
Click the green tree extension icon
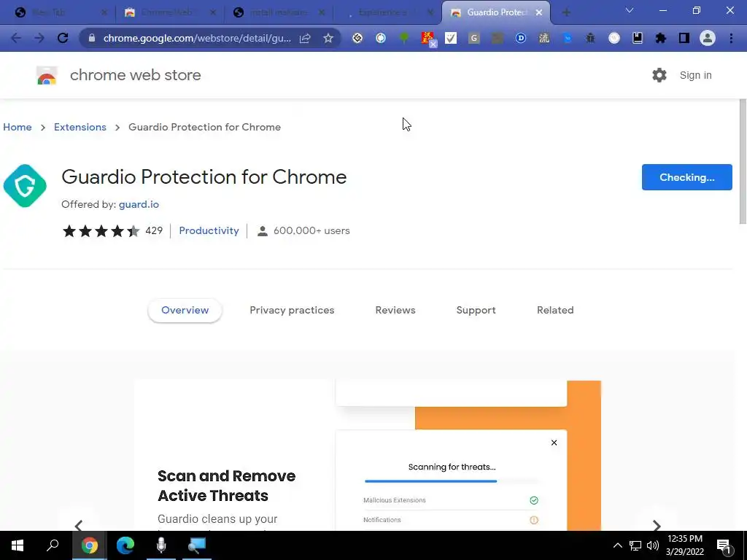coord(404,38)
